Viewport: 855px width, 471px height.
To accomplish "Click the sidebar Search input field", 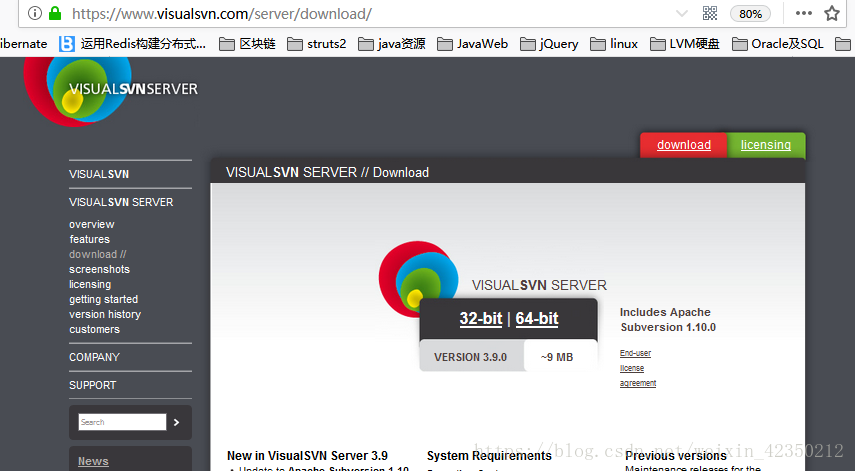I will tap(122, 422).
